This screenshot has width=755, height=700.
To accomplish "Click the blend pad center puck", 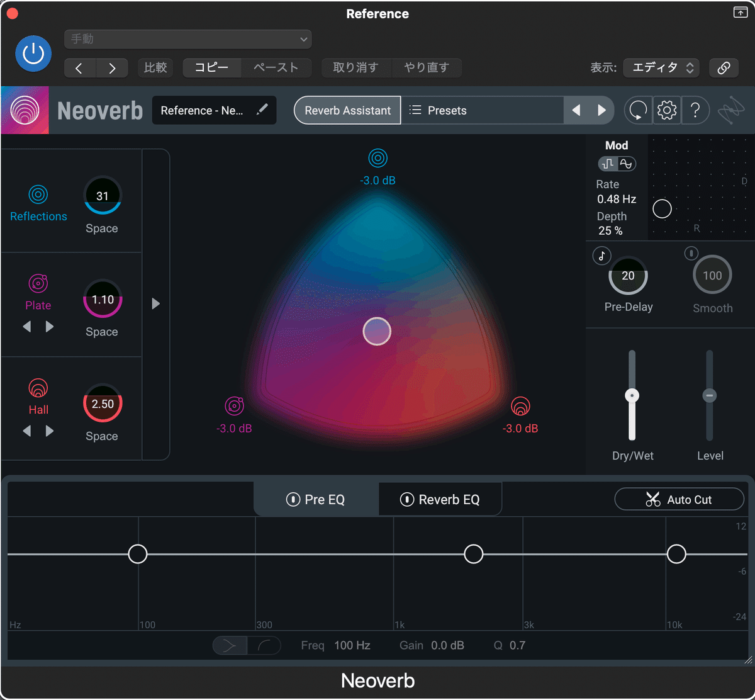I will coord(377,331).
